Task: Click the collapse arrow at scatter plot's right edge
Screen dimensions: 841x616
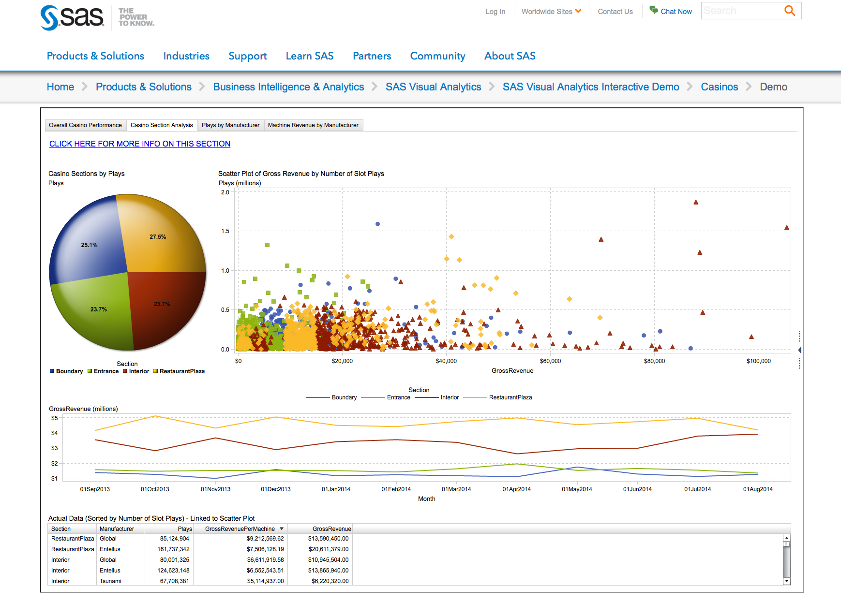Action: coord(799,350)
